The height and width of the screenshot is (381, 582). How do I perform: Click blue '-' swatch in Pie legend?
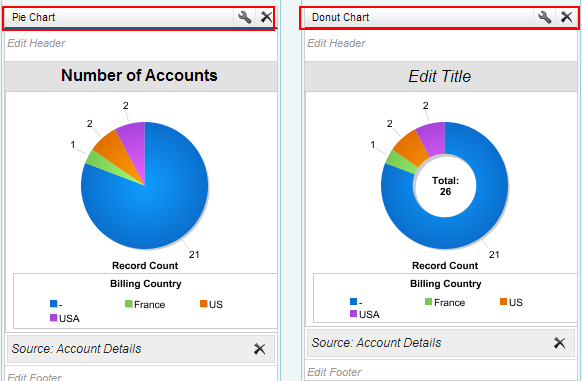pyautogui.click(x=53, y=304)
